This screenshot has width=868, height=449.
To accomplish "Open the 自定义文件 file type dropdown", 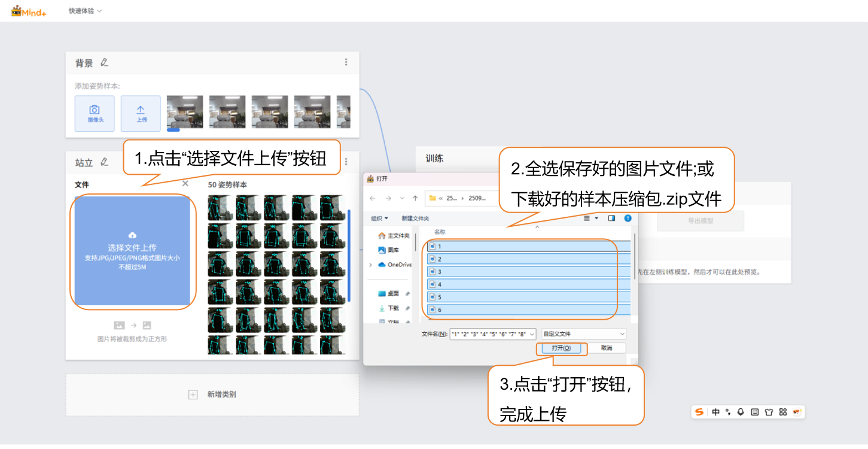I will pos(583,334).
